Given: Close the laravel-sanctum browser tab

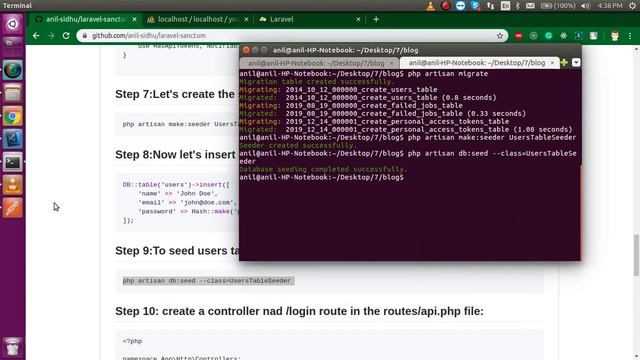Looking at the screenshot, I should tap(134, 19).
